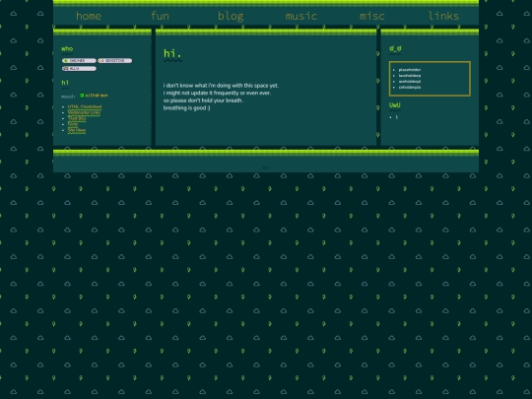The width and height of the screenshot is (532, 399).
Task: Click the 'so please don't hold your breath' line
Action: (x=203, y=100)
